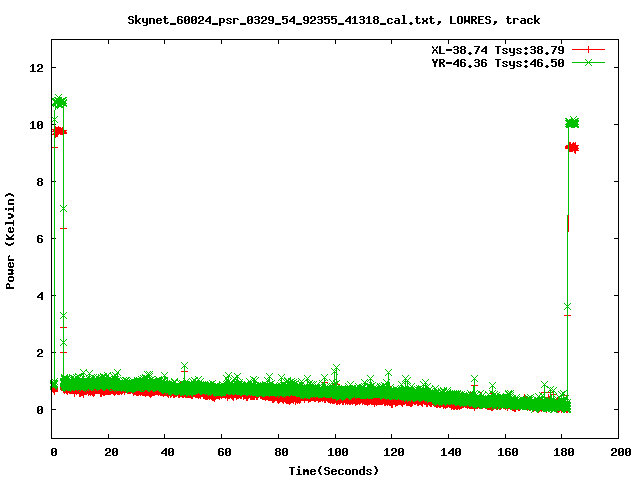Click red cal-on data cluster near 183 seconds
The image size is (640, 480).
tap(572, 148)
